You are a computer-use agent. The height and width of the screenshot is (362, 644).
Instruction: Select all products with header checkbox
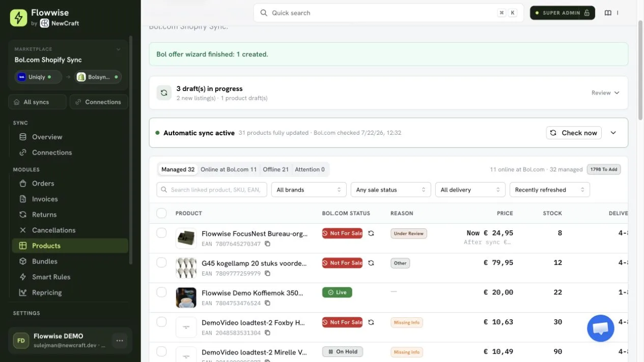point(161,213)
